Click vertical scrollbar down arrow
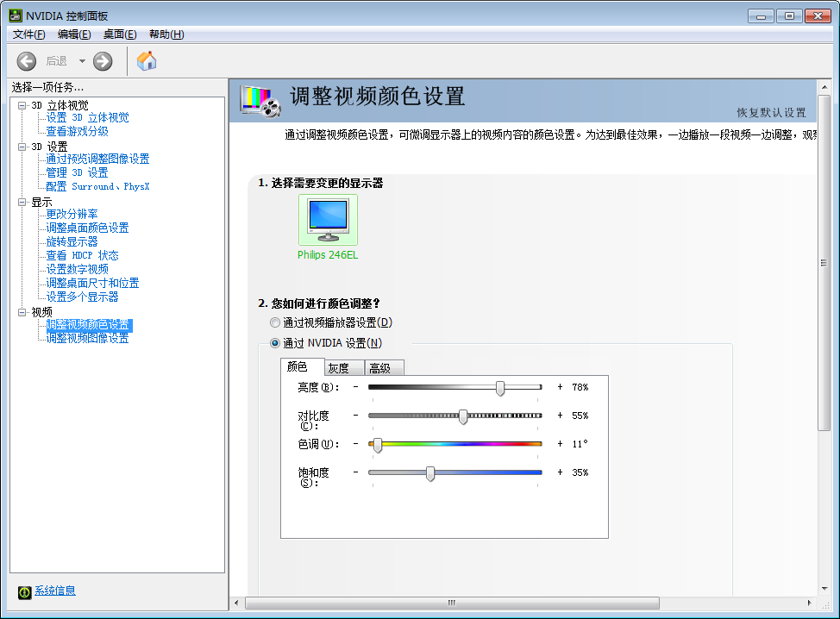 824,589
